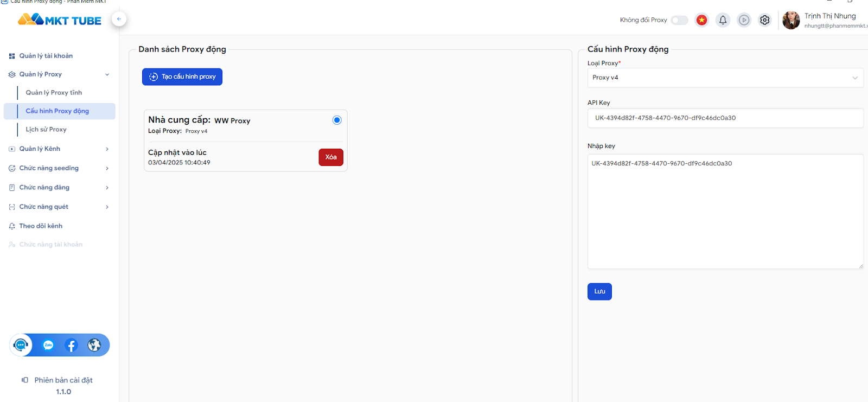Expand Chức năng đăng chevron

coord(107,188)
